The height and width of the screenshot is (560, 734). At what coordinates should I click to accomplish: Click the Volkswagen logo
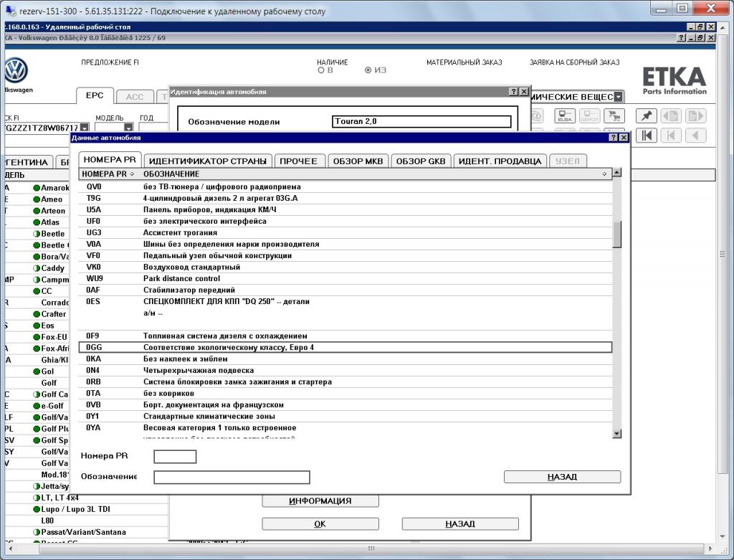(x=16, y=71)
